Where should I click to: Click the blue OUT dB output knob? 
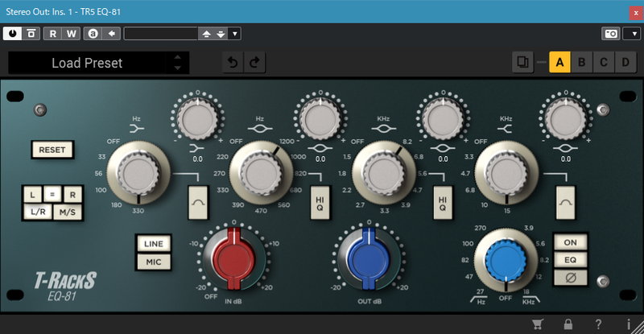[x=369, y=259]
